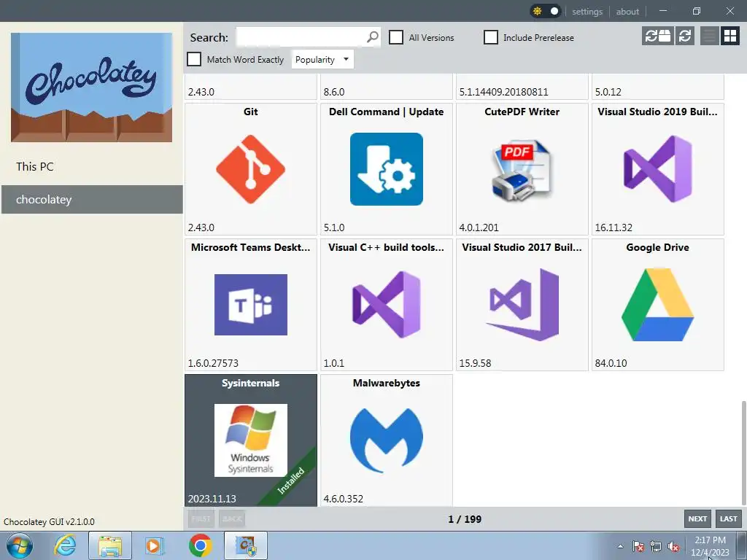Launch Internet Explorer from the taskbar
This screenshot has width=747, height=560.
coord(65,545)
